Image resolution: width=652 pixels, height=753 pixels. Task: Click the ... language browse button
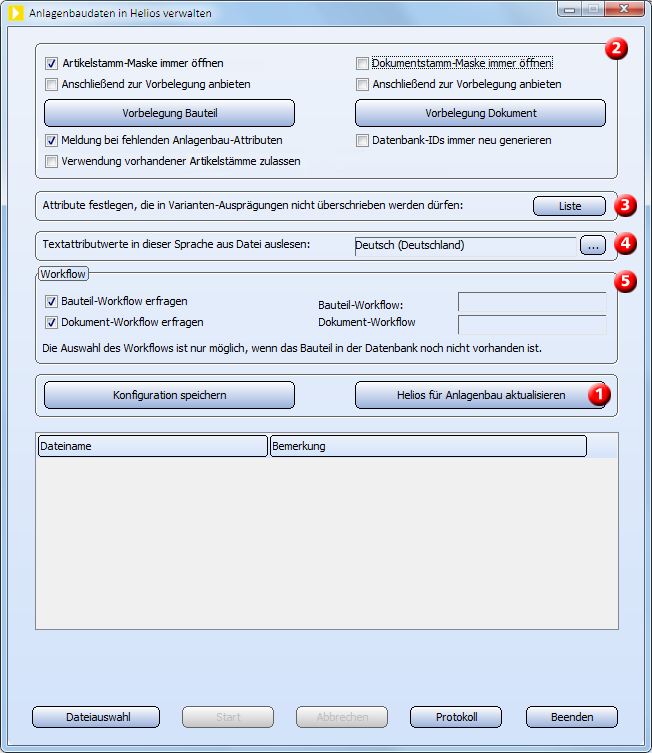[593, 246]
